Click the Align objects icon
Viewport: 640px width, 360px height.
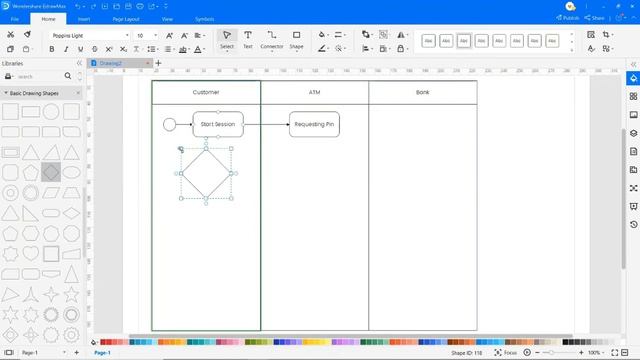(x=366, y=49)
